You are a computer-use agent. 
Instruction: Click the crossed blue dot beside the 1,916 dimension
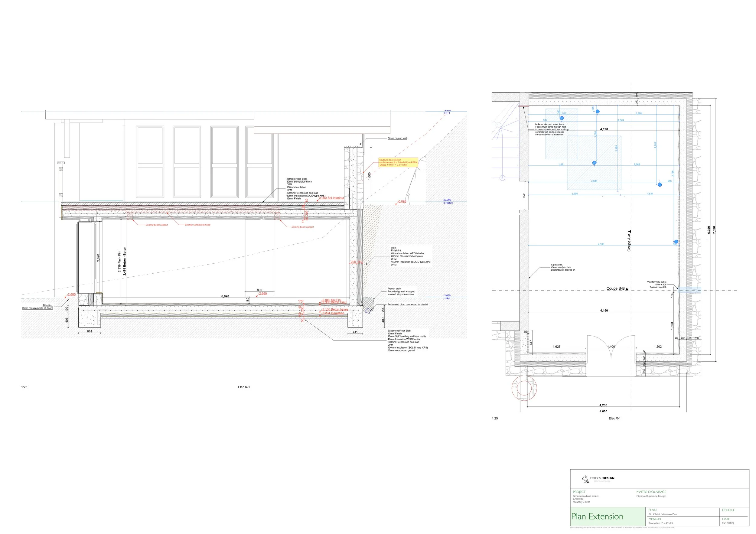tap(562, 118)
